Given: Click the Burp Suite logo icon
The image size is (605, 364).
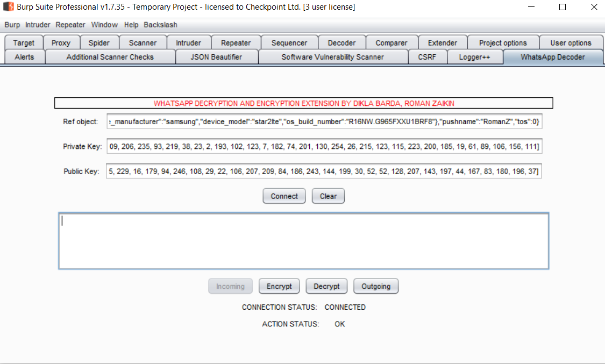Looking at the screenshot, I should [x=8, y=7].
